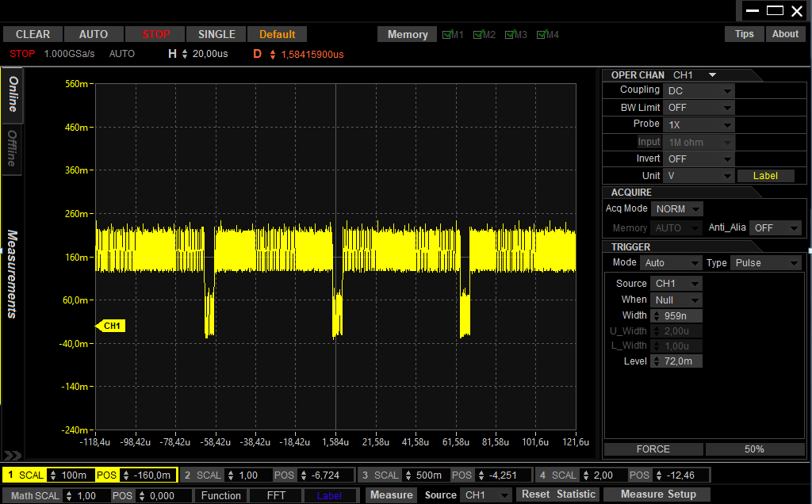Click the FORCE trigger button
The image size is (812, 504).
click(653, 449)
